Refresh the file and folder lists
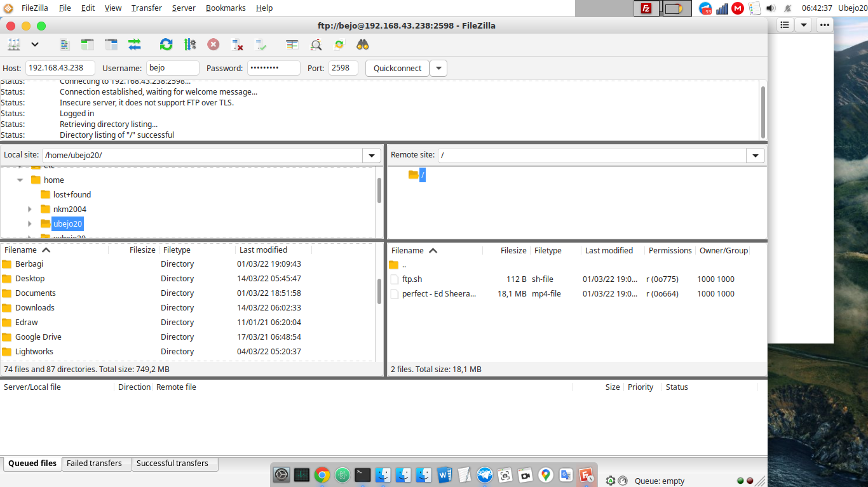Viewport: 868px width, 487px height. pos(166,44)
